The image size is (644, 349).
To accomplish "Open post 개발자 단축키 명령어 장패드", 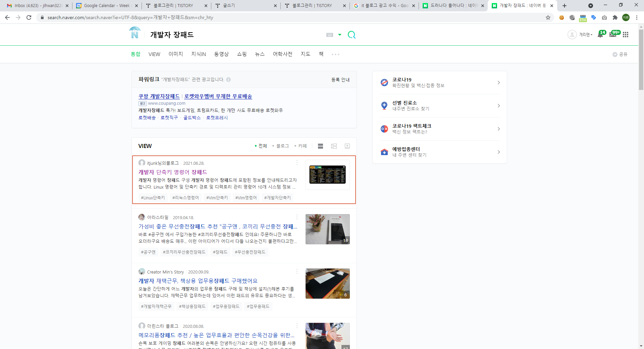I will coord(173,172).
